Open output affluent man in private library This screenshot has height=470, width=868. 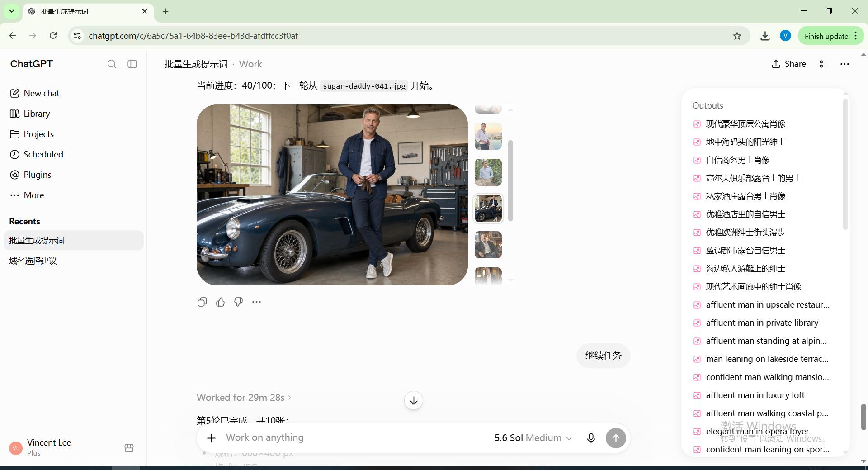[x=762, y=323]
